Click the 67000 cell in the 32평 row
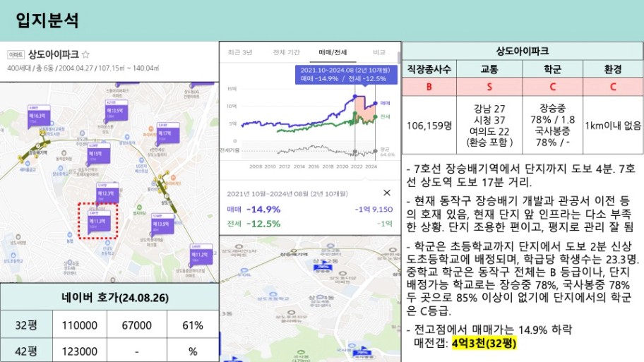 point(137,325)
